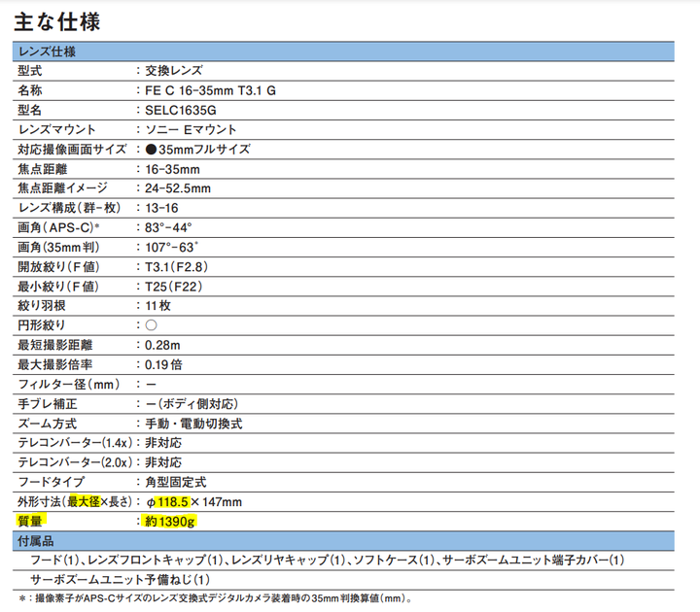Click the model name SELC1635G
Screen dimensions: 700x612
pyautogui.click(x=181, y=110)
